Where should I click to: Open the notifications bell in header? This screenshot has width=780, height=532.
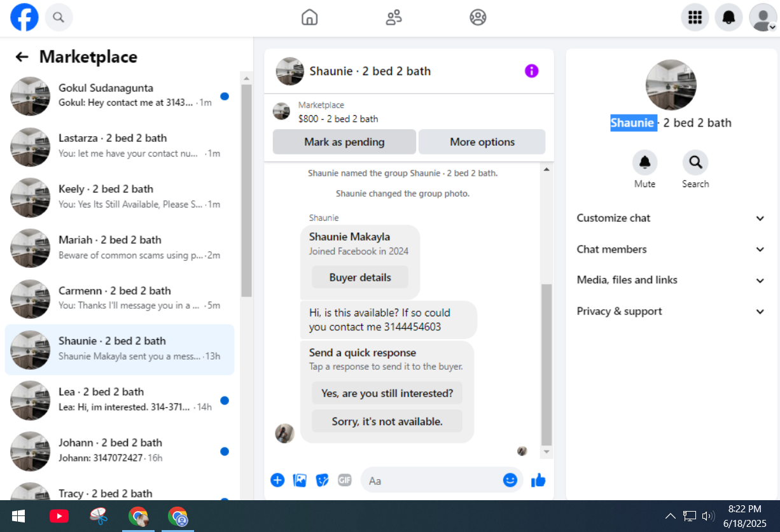pyautogui.click(x=728, y=17)
